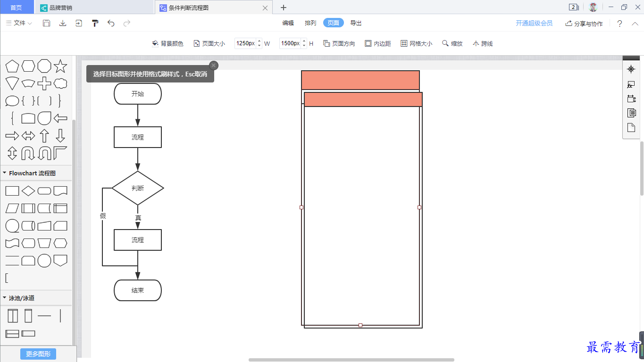
Task: Increase page width stepper arrow
Action: 259,41
